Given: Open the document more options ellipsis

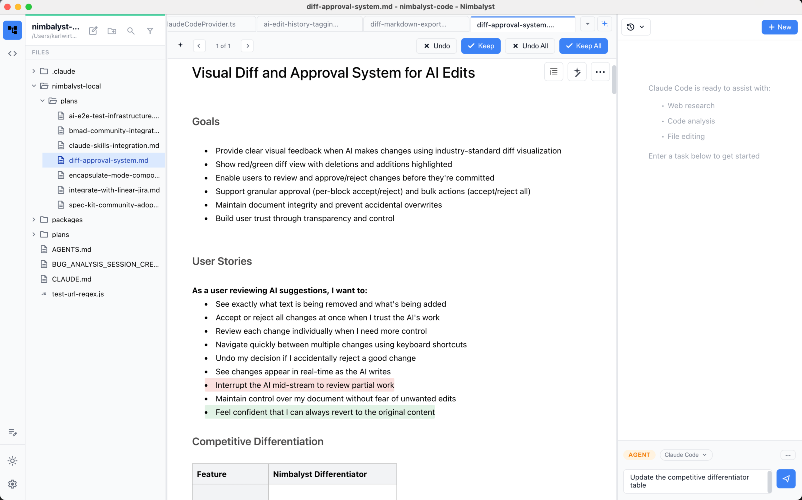Looking at the screenshot, I should [x=600, y=72].
